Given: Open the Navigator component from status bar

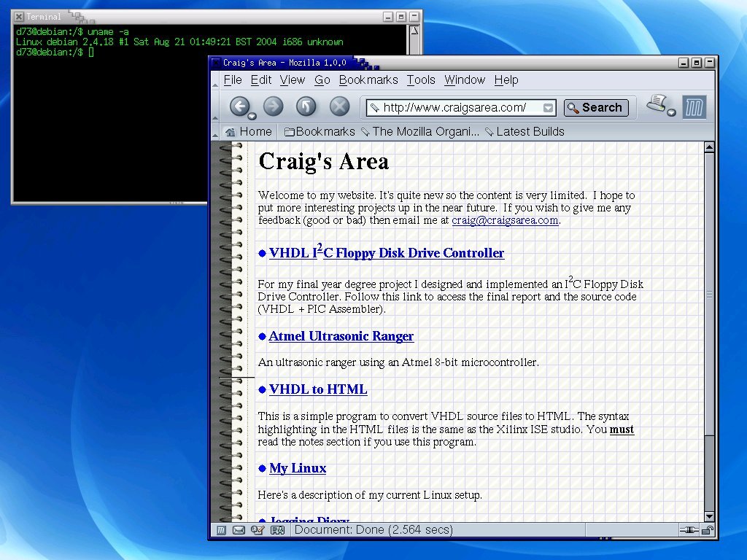Looking at the screenshot, I should 221,530.
